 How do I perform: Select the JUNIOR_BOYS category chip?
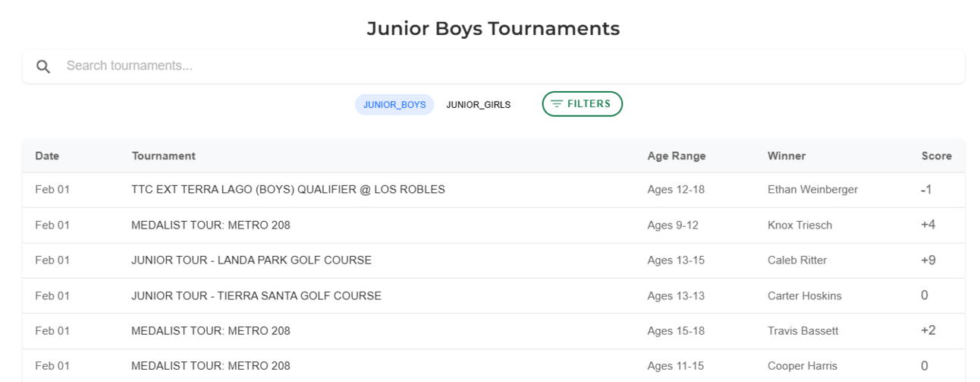point(394,105)
